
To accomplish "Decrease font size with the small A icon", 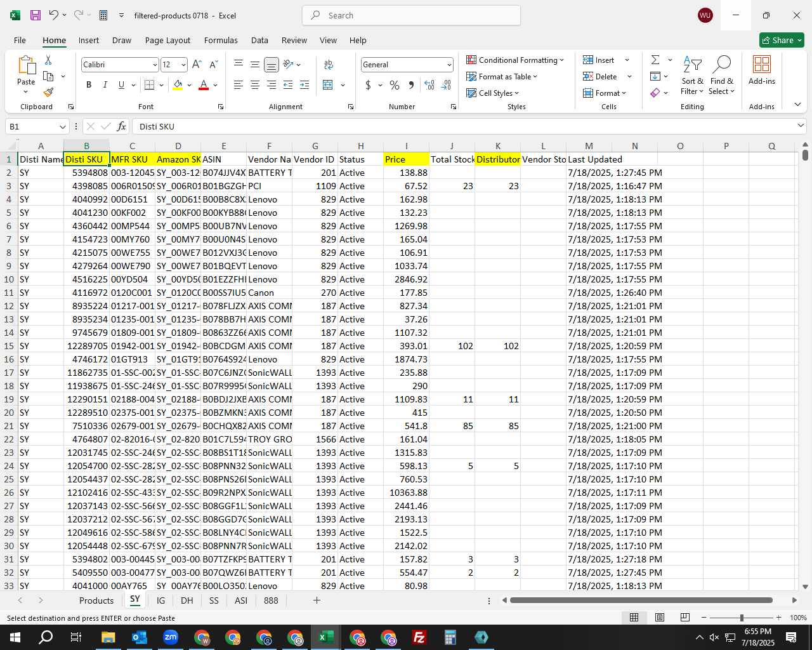I will coord(213,64).
